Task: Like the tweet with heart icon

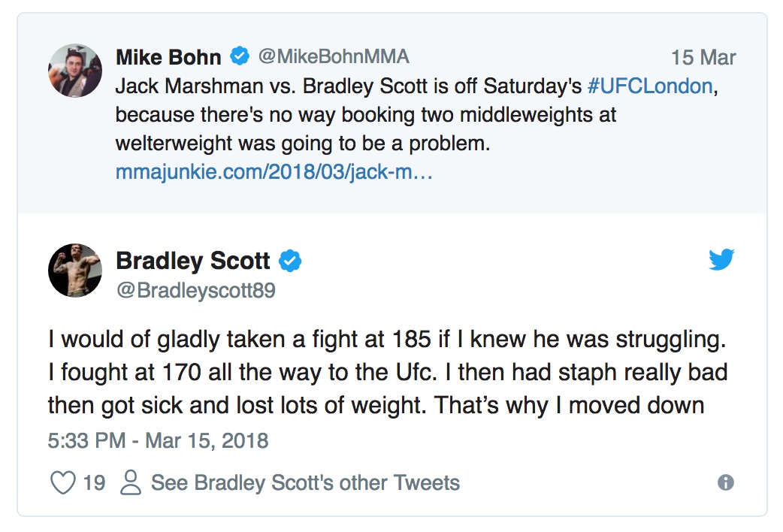Action: tap(63, 482)
